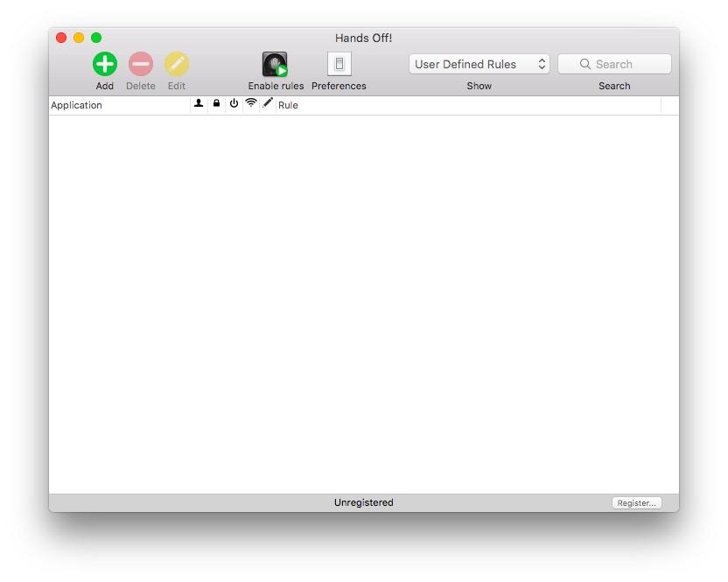Click the Show label under dropdown
Image resolution: width=728 pixels, height=582 pixels.
(479, 86)
